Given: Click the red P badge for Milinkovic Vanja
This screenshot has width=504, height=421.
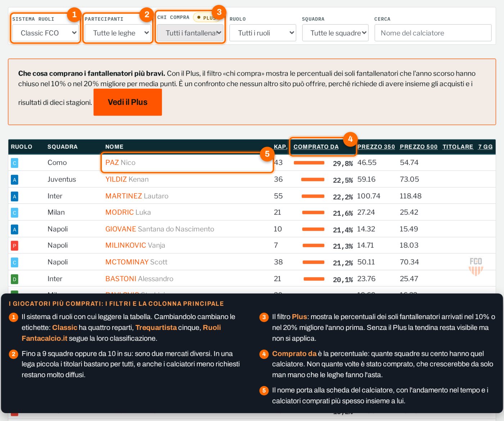Looking at the screenshot, I should [x=14, y=246].
